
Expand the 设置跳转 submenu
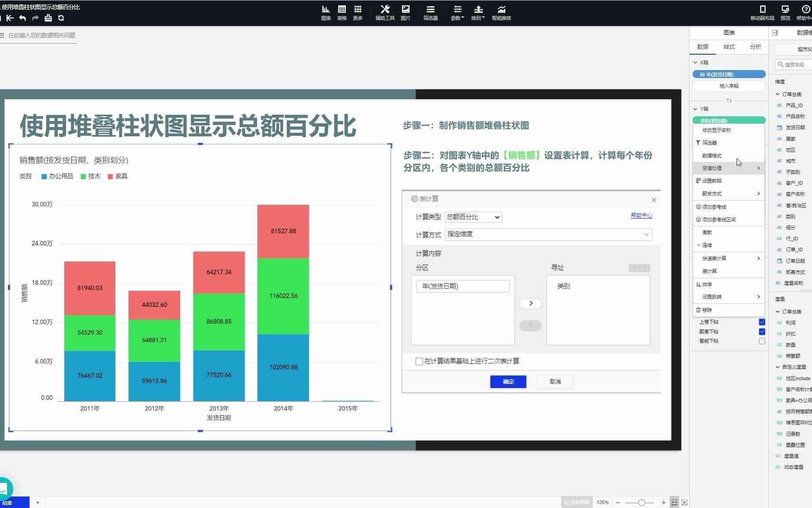[x=729, y=297]
